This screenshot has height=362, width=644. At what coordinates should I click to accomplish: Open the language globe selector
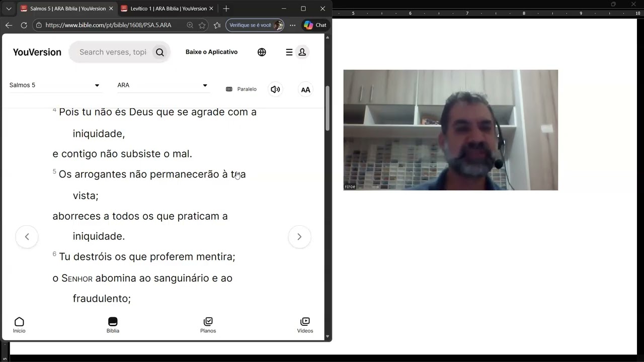pyautogui.click(x=262, y=52)
